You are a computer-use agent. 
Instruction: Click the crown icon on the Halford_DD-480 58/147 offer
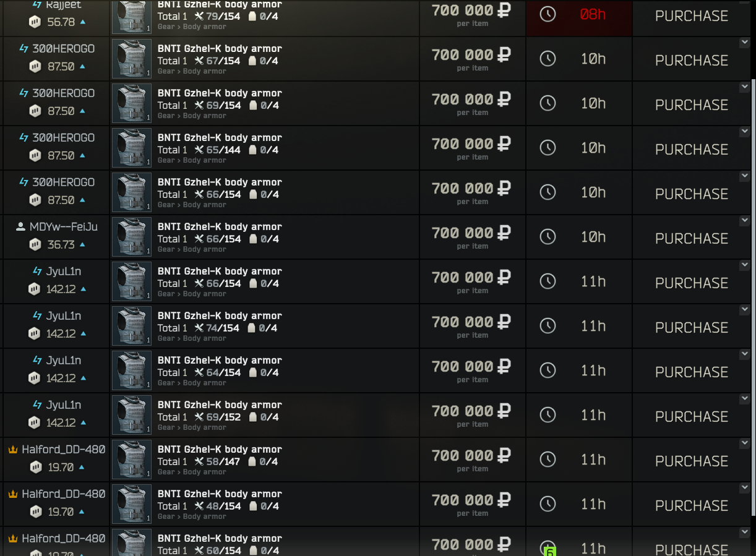point(12,450)
